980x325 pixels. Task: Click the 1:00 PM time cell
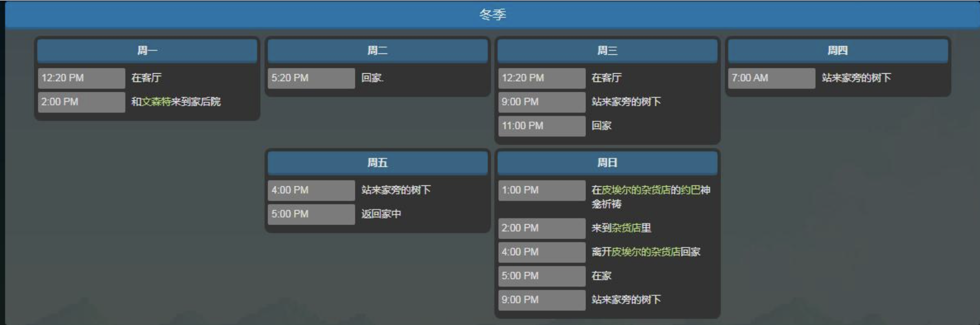tap(541, 190)
